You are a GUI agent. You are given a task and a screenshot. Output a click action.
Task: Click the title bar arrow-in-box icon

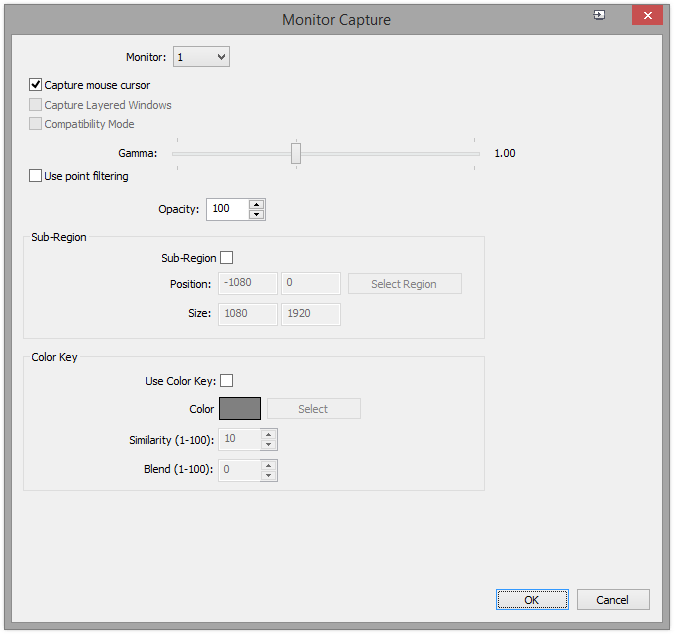[x=599, y=15]
